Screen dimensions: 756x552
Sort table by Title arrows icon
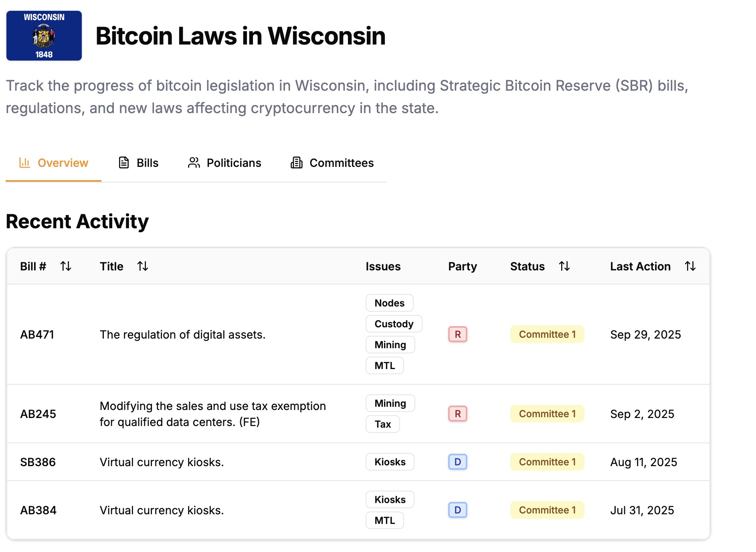143,266
